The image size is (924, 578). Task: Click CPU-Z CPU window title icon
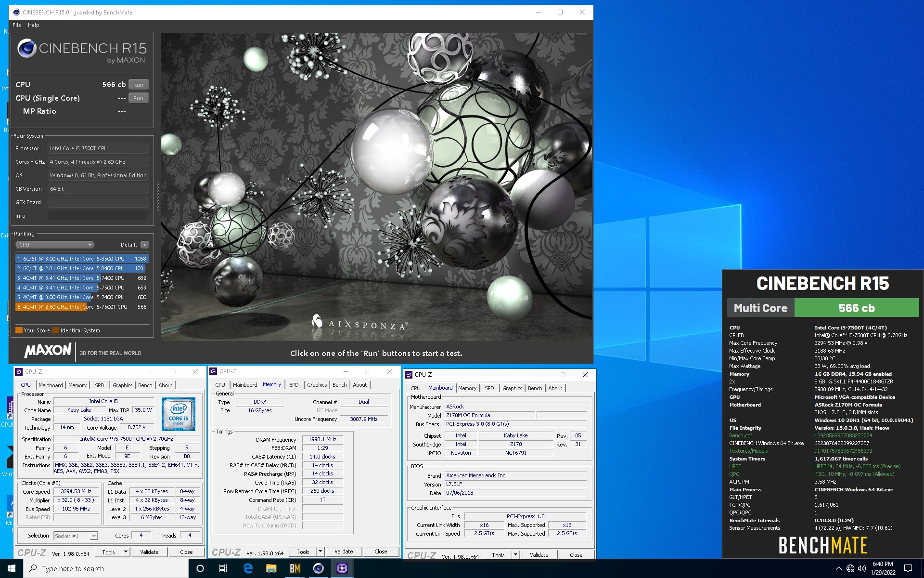[x=19, y=372]
